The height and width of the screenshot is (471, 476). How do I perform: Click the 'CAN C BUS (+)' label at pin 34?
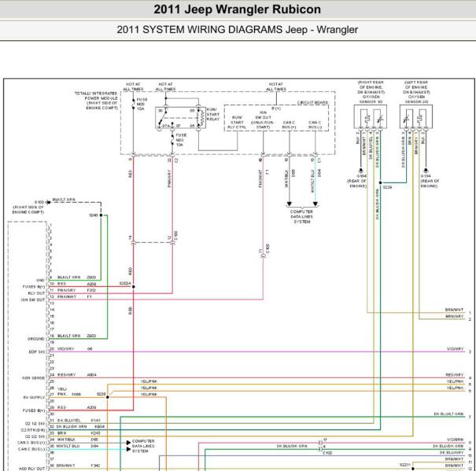coord(32,443)
